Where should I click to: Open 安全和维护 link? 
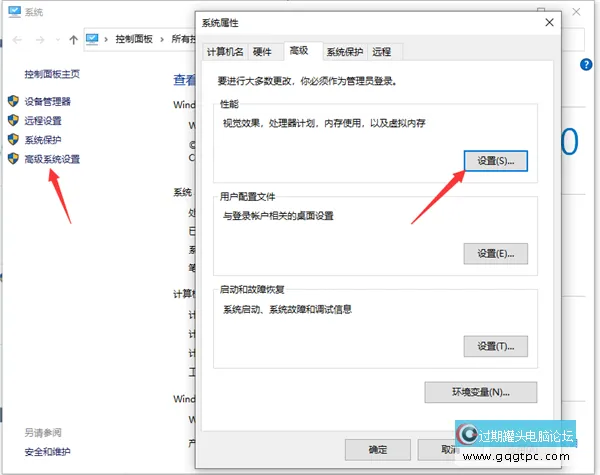pos(47,452)
